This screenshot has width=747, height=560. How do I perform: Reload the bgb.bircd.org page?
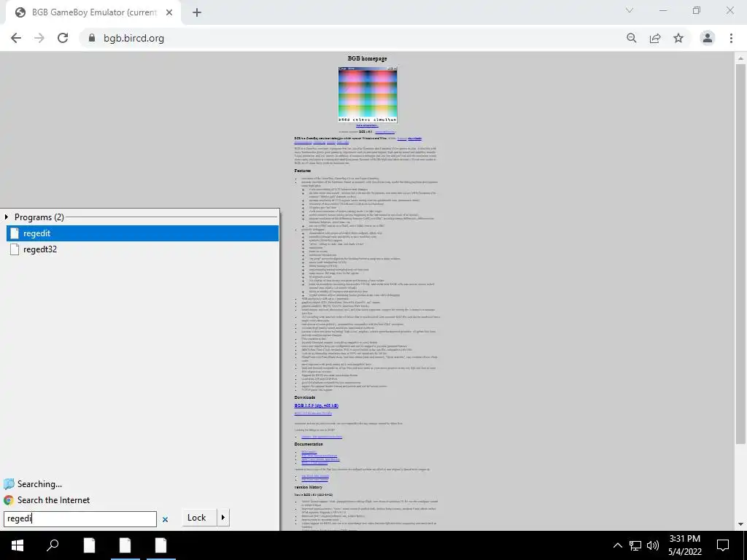click(63, 38)
